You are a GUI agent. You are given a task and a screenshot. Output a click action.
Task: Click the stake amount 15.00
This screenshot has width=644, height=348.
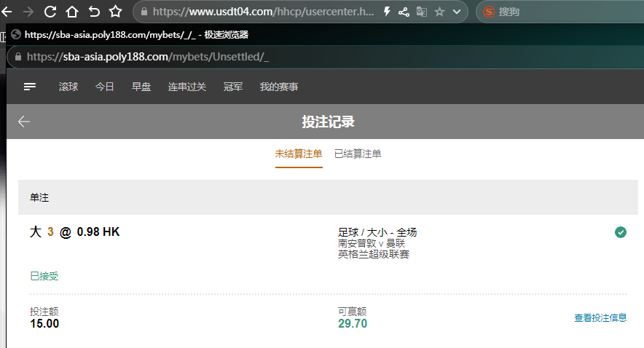pyautogui.click(x=44, y=323)
